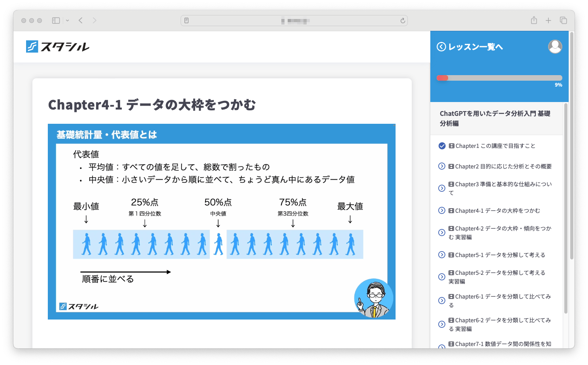Open the user profile avatar
The width and height of the screenshot is (588, 365).
tap(555, 47)
